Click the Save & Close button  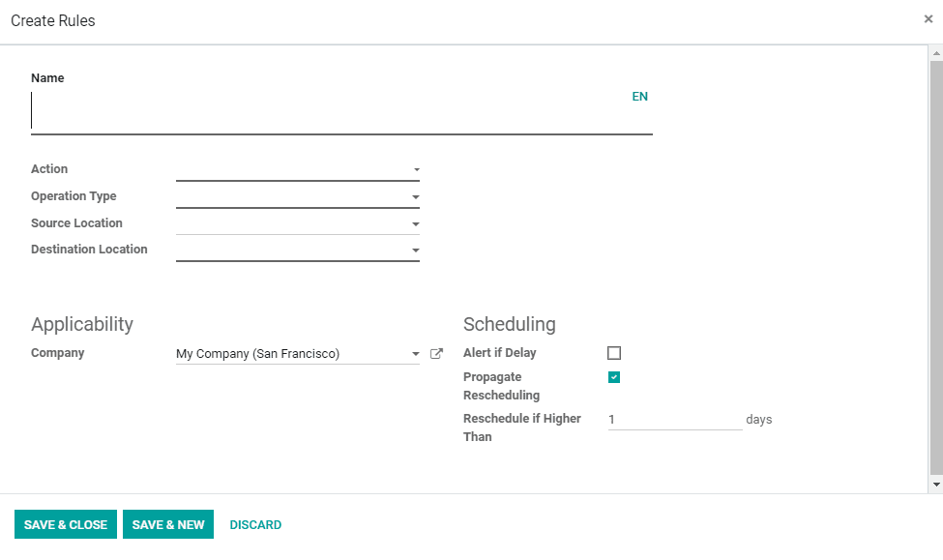[66, 525]
